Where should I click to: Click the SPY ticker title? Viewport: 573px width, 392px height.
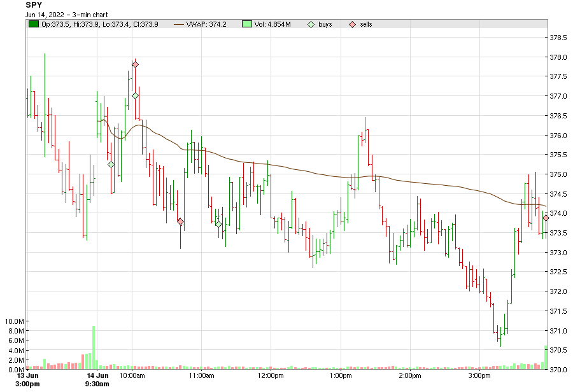pyautogui.click(x=34, y=4)
